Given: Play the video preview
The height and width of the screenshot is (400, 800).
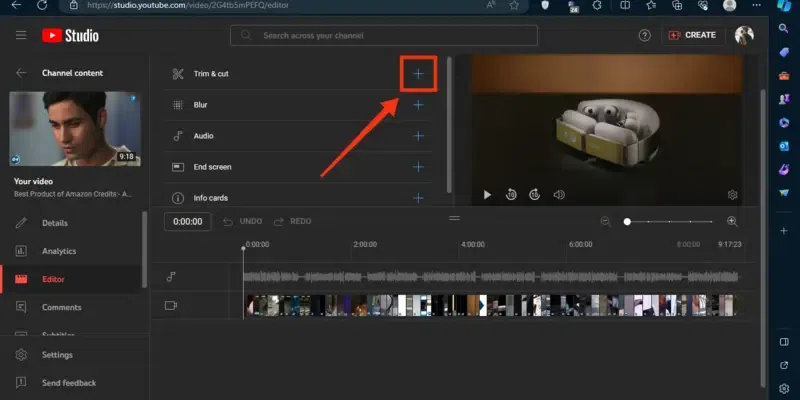Looking at the screenshot, I should tap(487, 195).
